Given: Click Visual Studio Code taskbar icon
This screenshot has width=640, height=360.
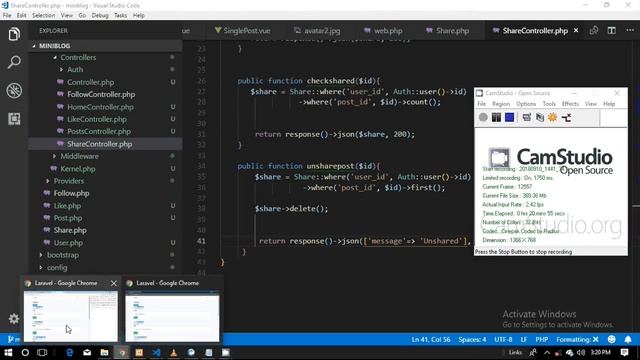Looking at the screenshot, I should [x=156, y=352].
